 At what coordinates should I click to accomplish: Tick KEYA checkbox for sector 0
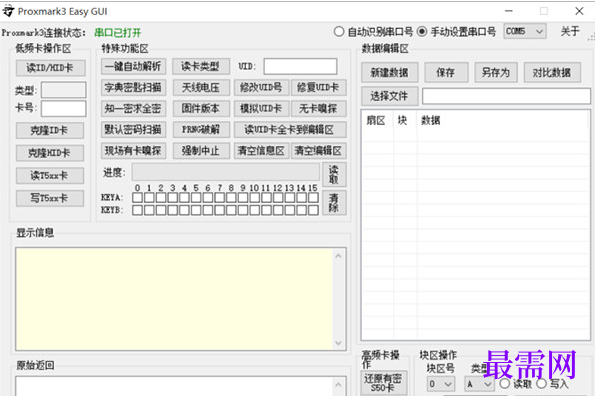point(137,198)
